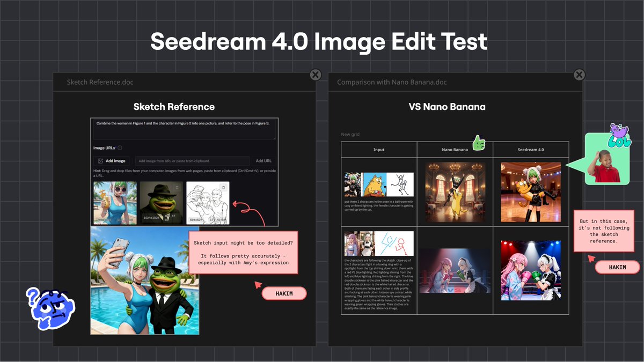
Task: Click the Add Image button
Action: click(111, 161)
